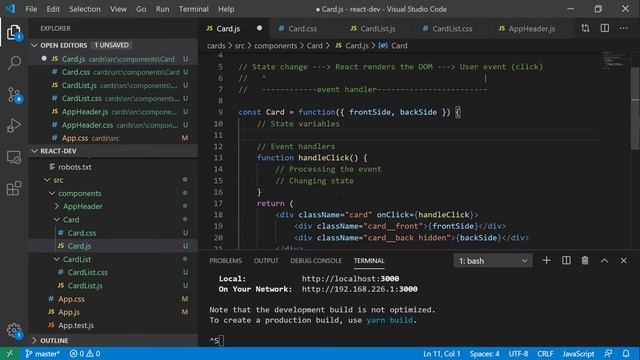Click the Open Changes compare icon
The width and height of the screenshot is (640, 360).
pyautogui.click(x=585, y=28)
